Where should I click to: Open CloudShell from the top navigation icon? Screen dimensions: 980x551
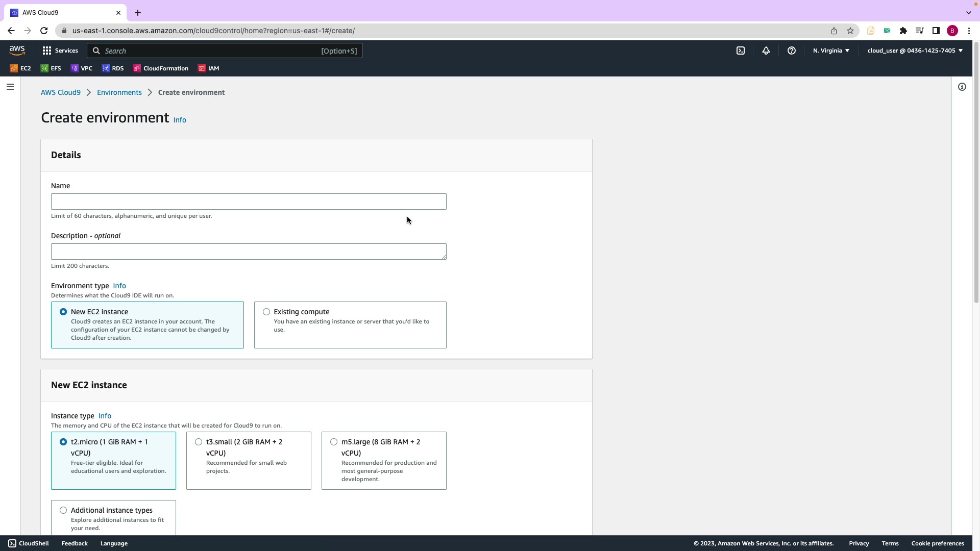[x=741, y=51]
